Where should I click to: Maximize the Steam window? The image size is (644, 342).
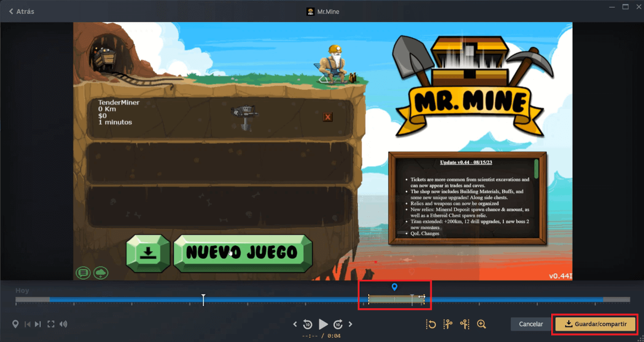coord(625,6)
